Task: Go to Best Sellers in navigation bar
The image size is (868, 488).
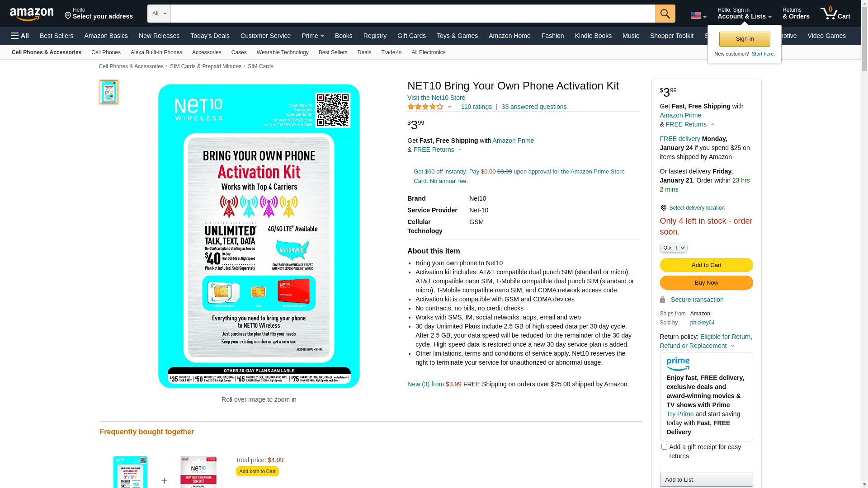Action: [57, 36]
